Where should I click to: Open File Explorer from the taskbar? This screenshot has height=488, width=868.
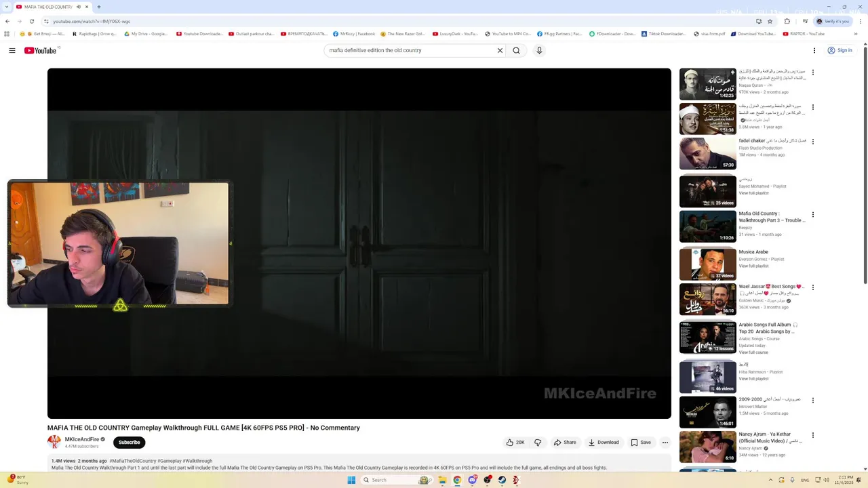(x=442, y=480)
